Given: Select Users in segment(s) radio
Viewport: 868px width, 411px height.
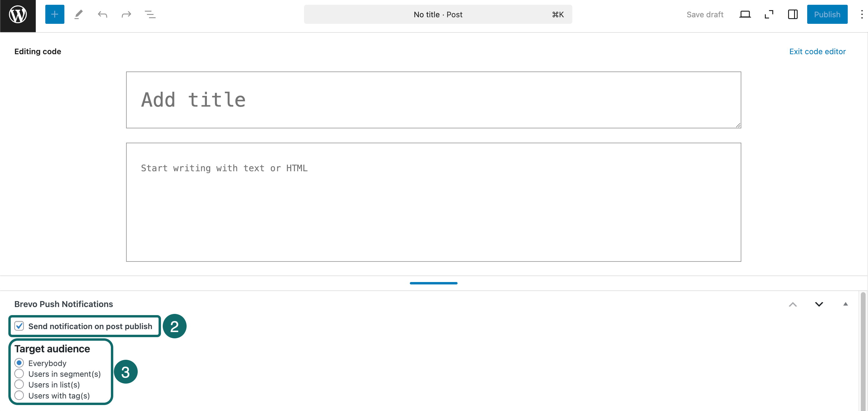Looking at the screenshot, I should tap(19, 374).
